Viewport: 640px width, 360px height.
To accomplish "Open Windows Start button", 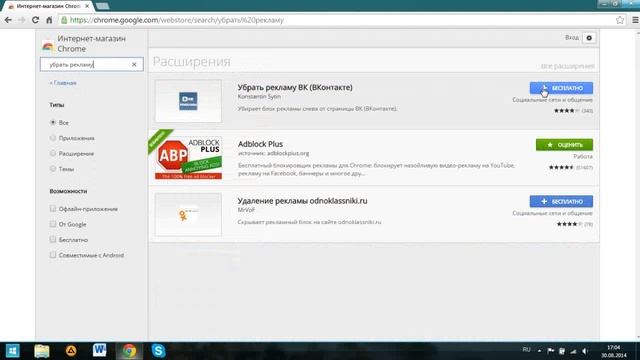I will pyautogui.click(x=13, y=351).
